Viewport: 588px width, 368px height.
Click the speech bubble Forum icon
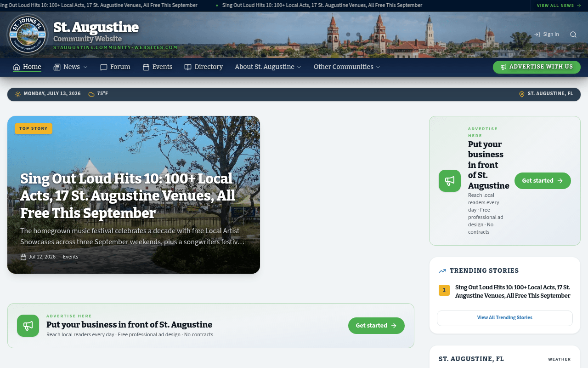(x=104, y=67)
